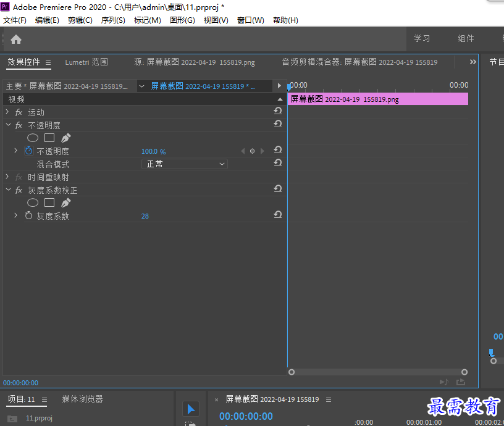The image size is (504, 426).
Task: Switch to 媒体浏览器 tab
Action: pos(82,399)
